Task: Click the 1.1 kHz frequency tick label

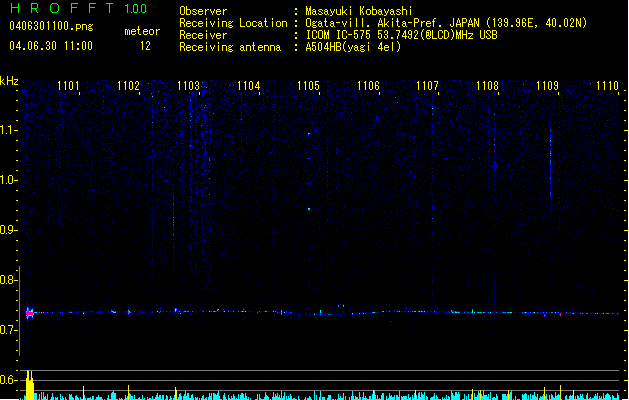Action: click(9, 130)
